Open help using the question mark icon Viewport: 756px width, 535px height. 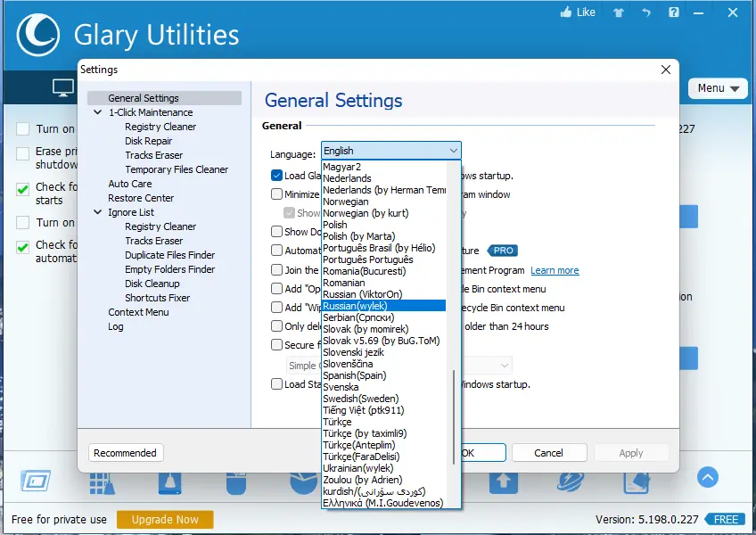[x=674, y=12]
